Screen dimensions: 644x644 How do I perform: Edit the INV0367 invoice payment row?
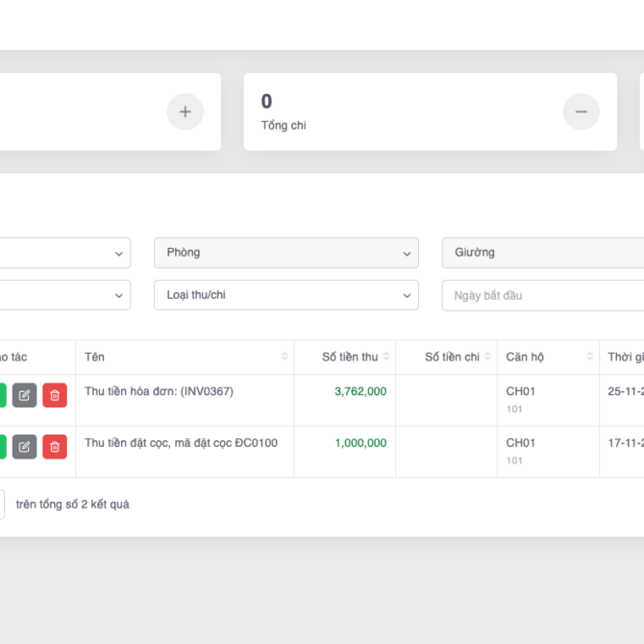(24, 395)
